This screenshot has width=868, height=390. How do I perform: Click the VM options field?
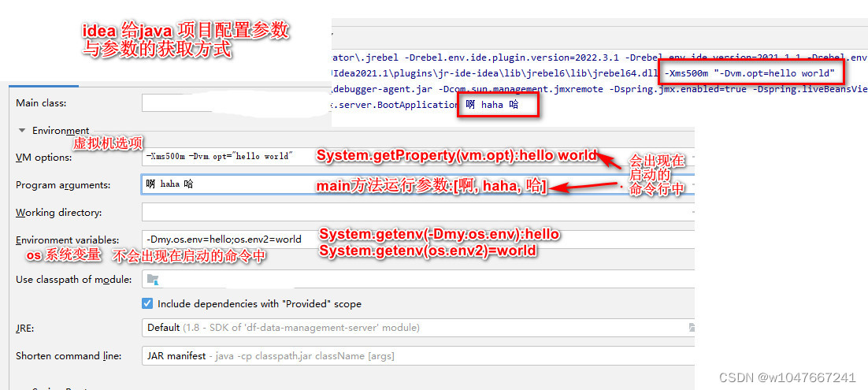tap(418, 157)
